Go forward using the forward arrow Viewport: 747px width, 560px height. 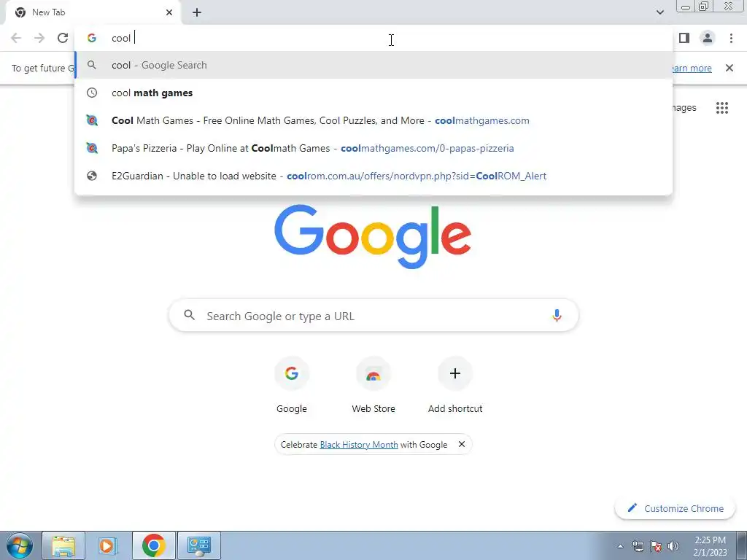(39, 38)
